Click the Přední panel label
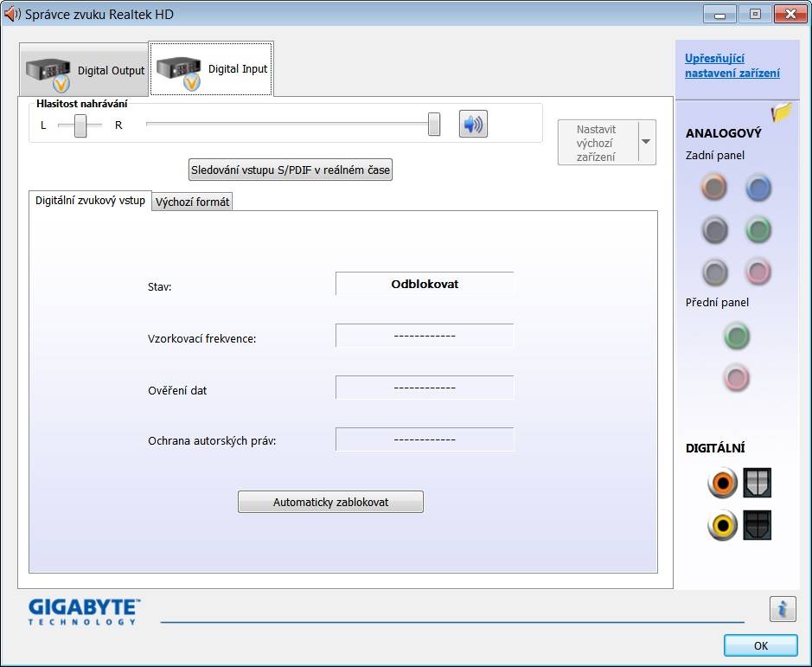 [x=717, y=302]
